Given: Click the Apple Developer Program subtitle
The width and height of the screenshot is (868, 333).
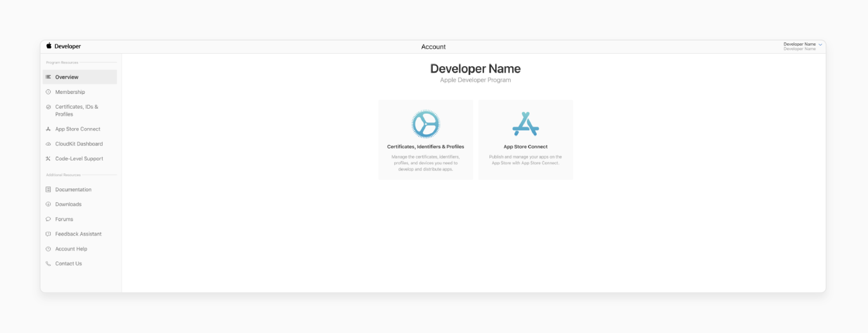Looking at the screenshot, I should tap(476, 80).
